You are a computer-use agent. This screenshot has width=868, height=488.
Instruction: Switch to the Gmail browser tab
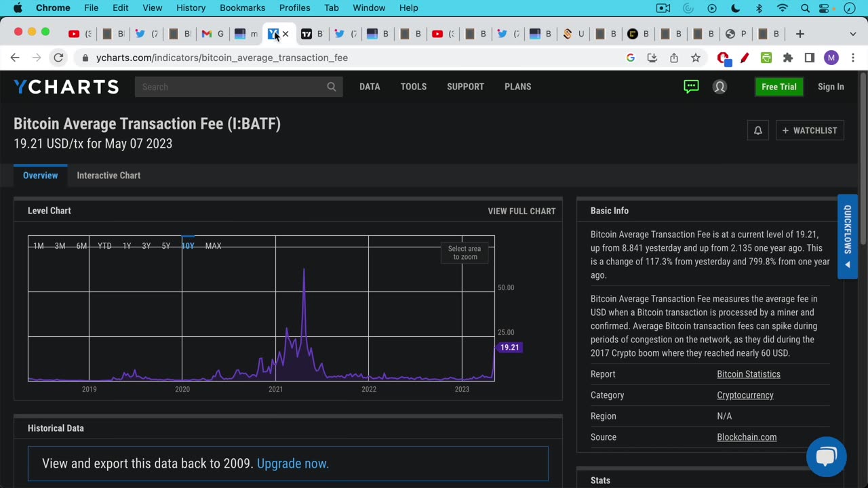click(212, 34)
